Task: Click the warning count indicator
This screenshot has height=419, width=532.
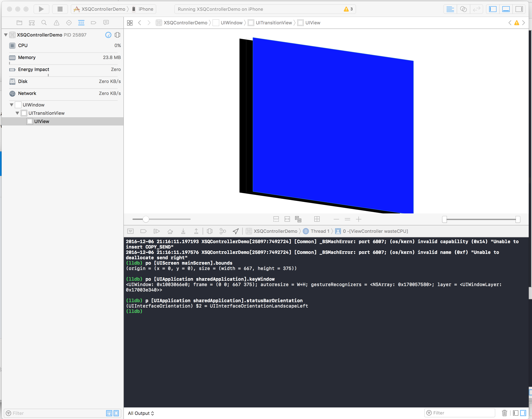Action: coord(348,9)
